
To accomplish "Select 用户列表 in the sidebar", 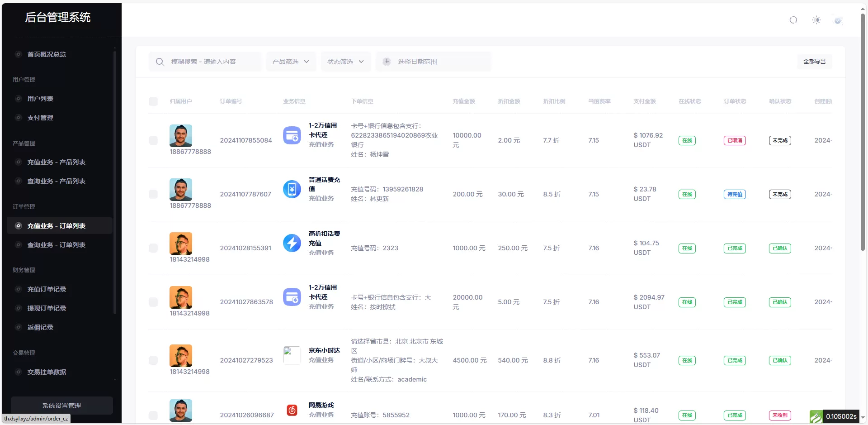I will click(41, 99).
